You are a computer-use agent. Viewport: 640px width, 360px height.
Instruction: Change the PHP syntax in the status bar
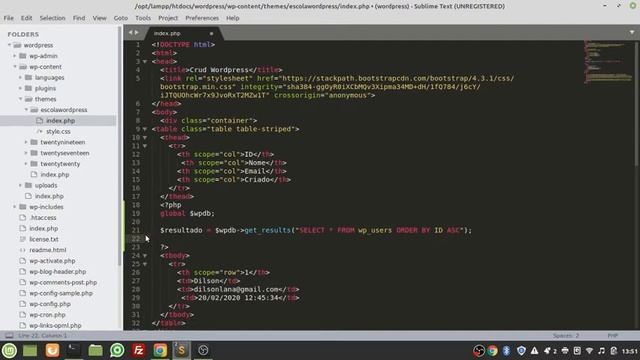click(612, 336)
